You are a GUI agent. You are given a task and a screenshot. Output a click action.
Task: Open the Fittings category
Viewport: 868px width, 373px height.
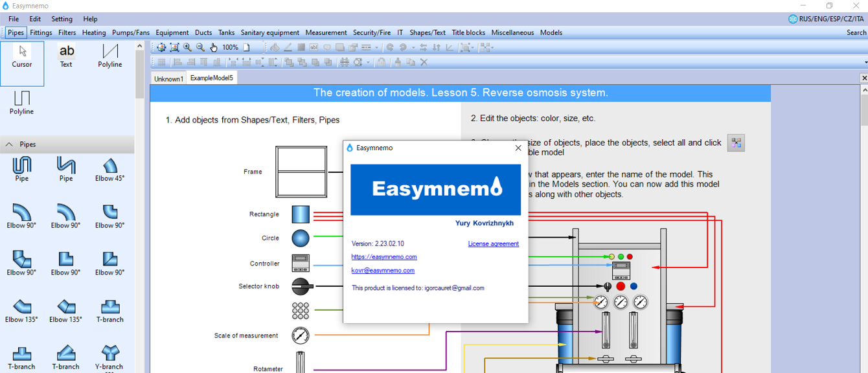(41, 32)
